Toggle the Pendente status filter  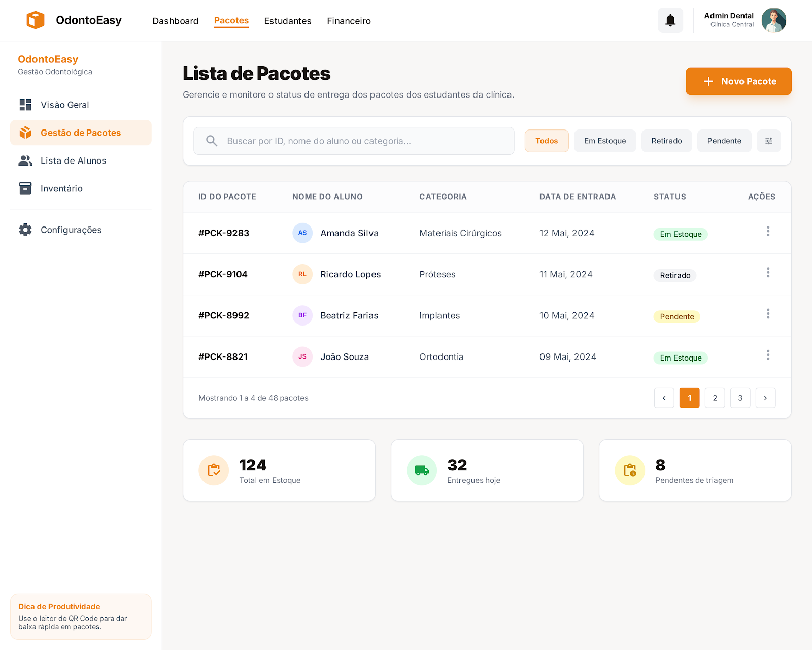tap(724, 141)
